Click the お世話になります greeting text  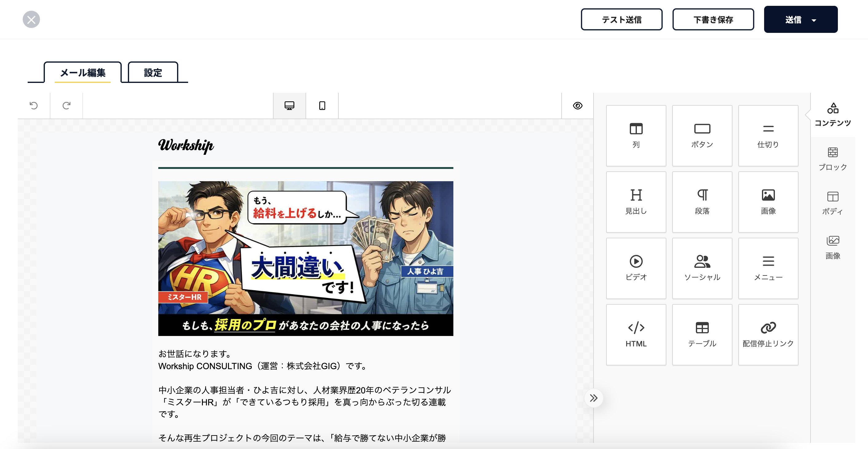click(195, 354)
